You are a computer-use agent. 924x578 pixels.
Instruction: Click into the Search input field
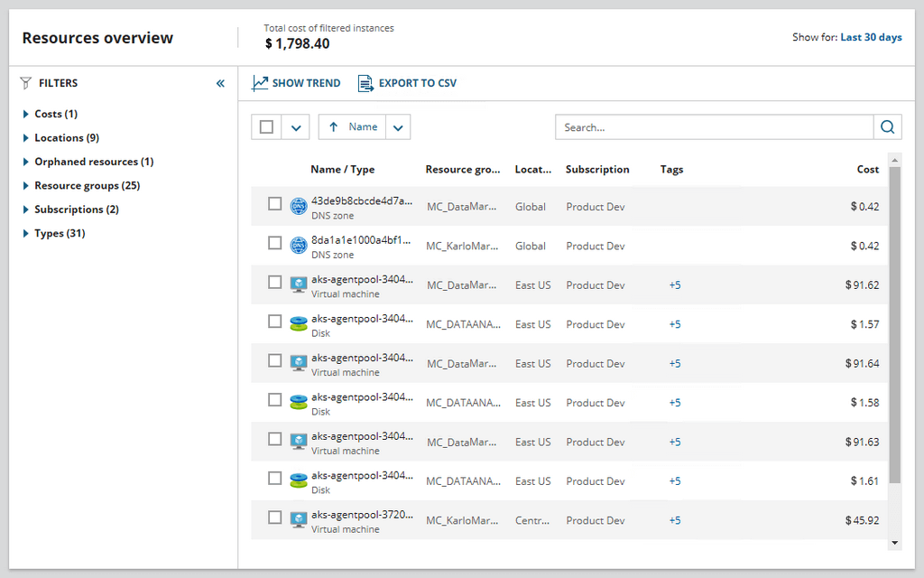pos(714,127)
